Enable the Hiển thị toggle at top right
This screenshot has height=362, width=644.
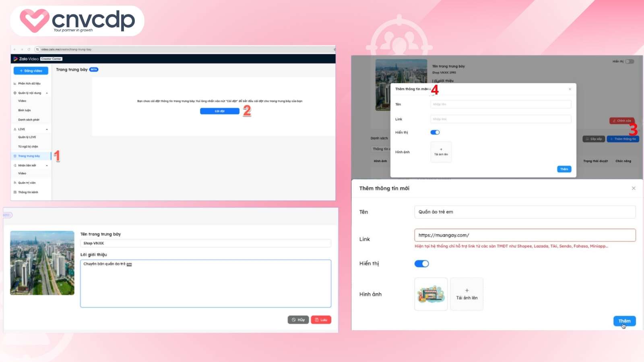pos(629,62)
